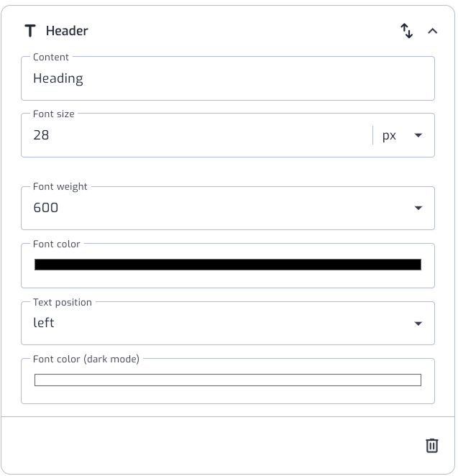
Task: Click the caret arrow in Font weight field
Action: pos(418,208)
